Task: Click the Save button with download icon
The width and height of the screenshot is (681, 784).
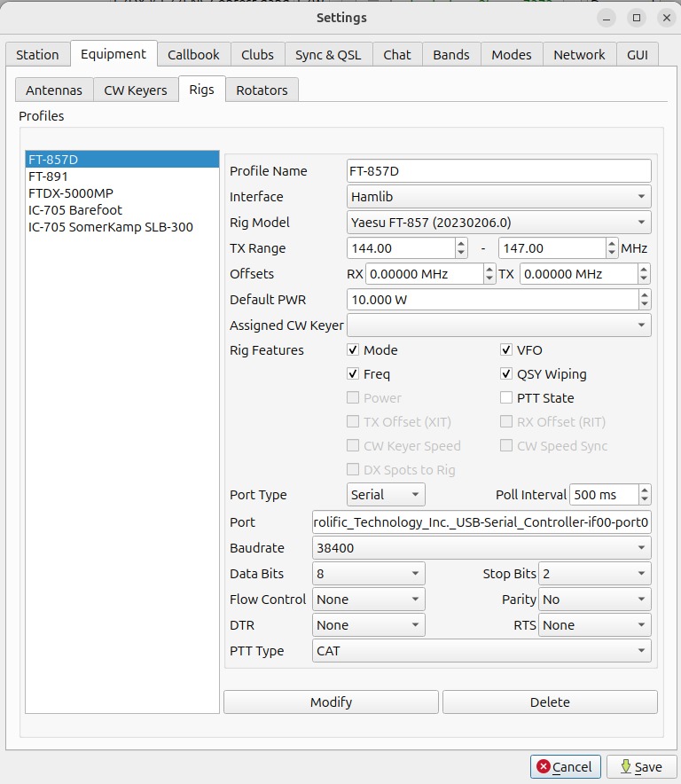Action: 642,767
